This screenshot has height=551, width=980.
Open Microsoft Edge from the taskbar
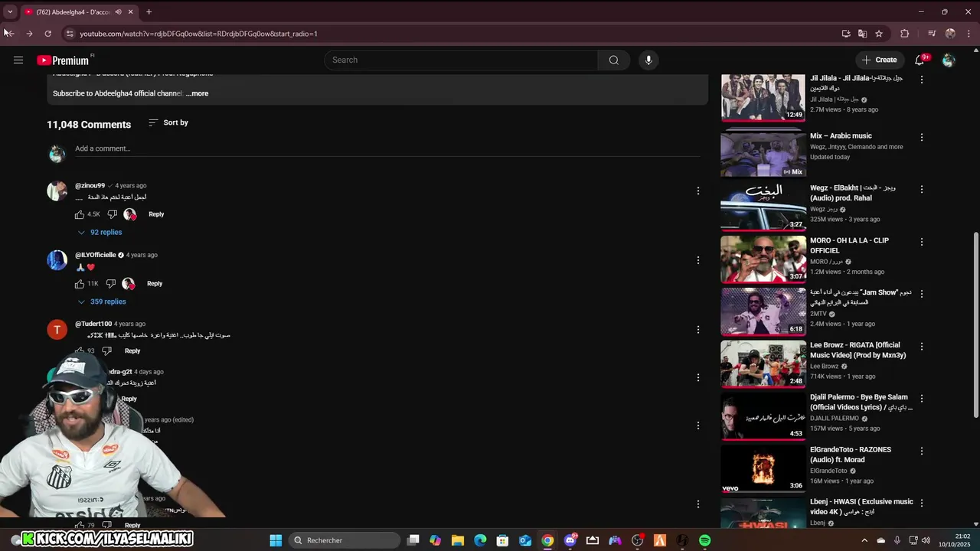point(480,540)
